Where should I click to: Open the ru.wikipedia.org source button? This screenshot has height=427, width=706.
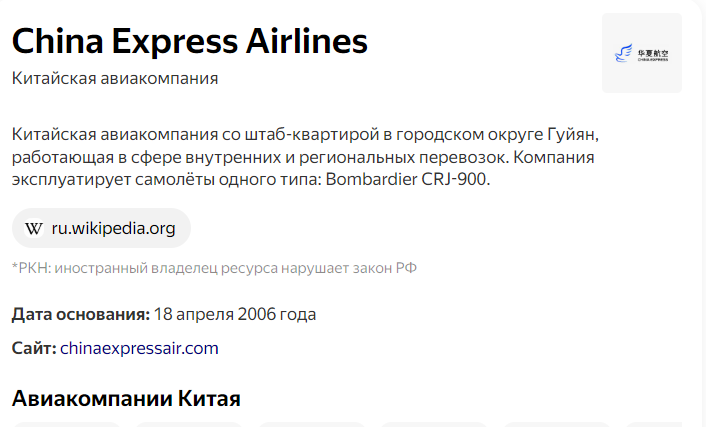pyautogui.click(x=101, y=228)
